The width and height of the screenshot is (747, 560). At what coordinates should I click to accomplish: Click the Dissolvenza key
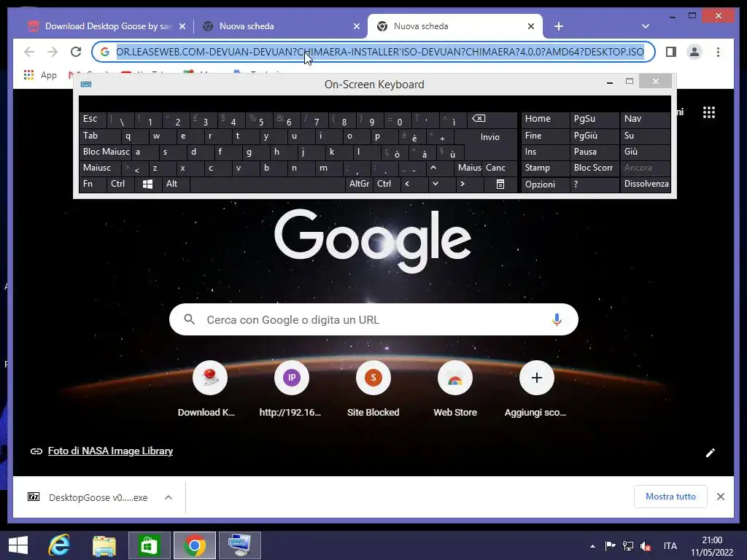point(646,184)
